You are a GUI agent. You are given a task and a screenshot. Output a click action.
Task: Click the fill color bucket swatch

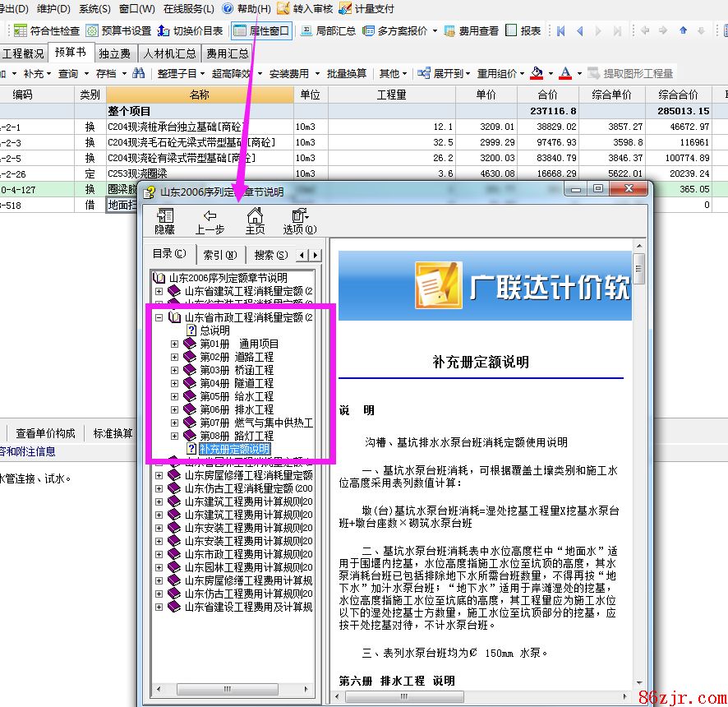tap(537, 73)
